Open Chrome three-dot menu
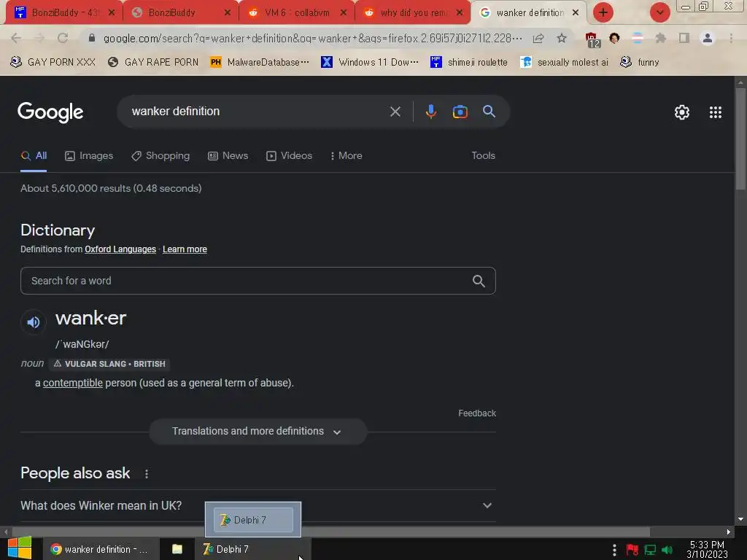This screenshot has height=560, width=747. (x=731, y=38)
